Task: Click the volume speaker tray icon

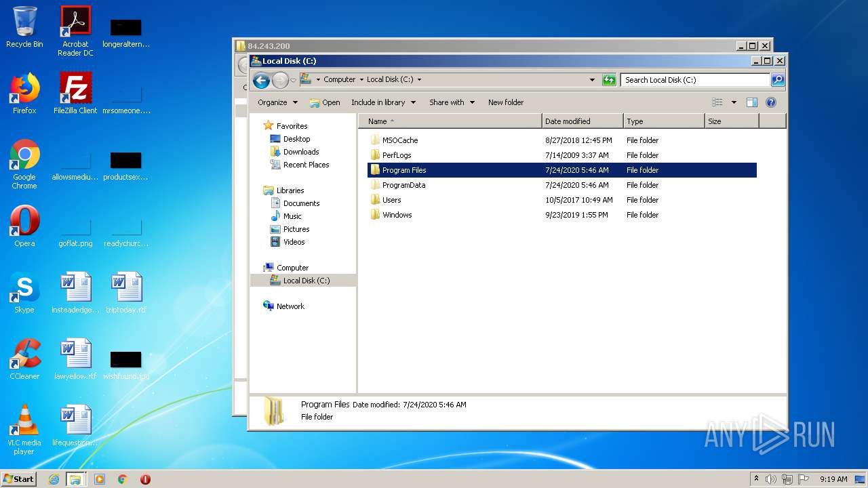Action: [770, 479]
